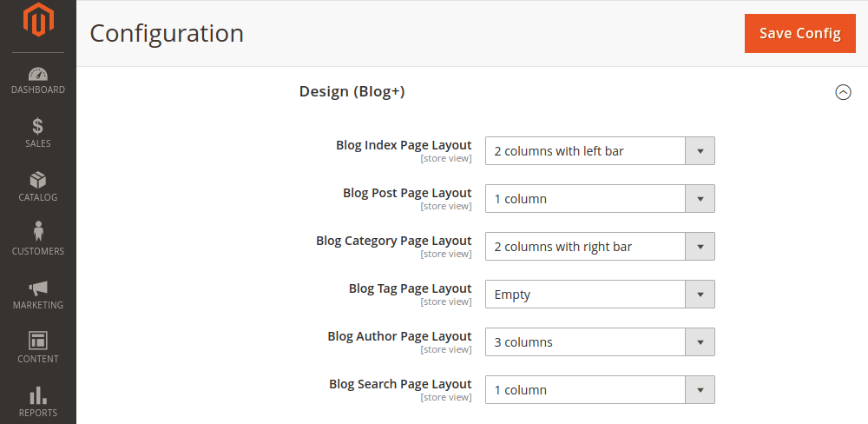Click the Blog Author Page Layout label

399,336
